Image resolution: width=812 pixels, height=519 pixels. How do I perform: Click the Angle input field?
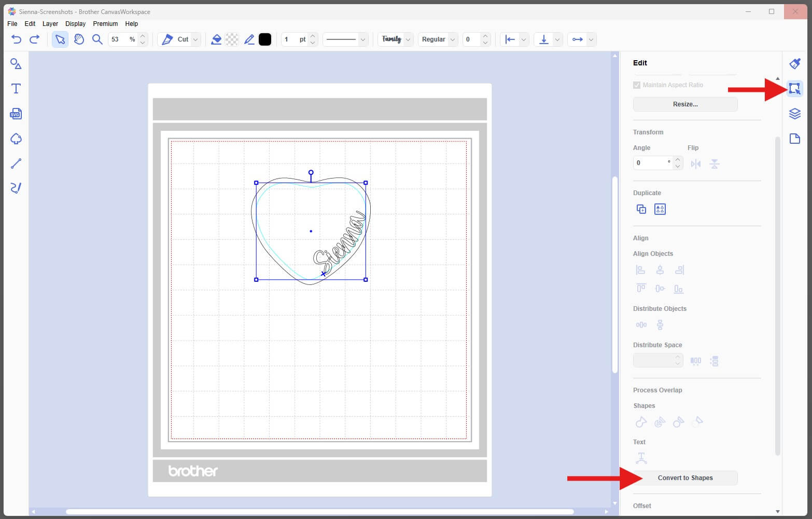(x=653, y=163)
